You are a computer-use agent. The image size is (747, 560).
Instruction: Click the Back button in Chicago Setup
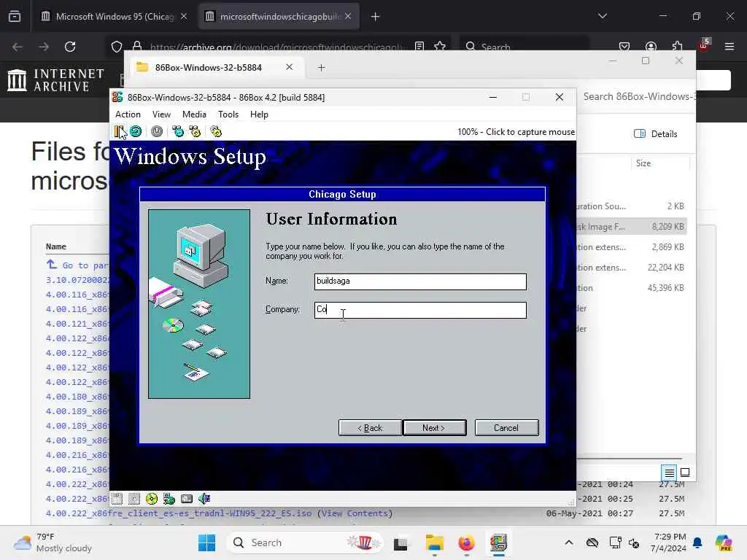tap(370, 427)
